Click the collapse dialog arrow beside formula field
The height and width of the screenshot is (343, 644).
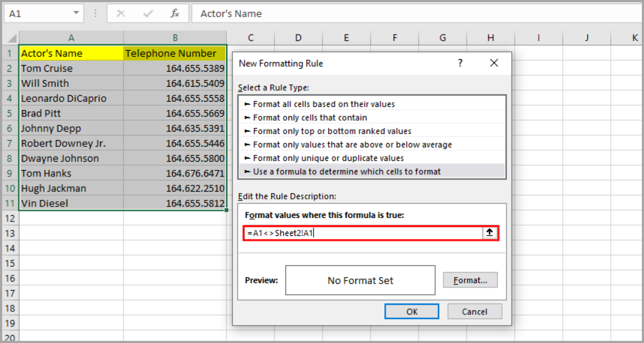(489, 232)
